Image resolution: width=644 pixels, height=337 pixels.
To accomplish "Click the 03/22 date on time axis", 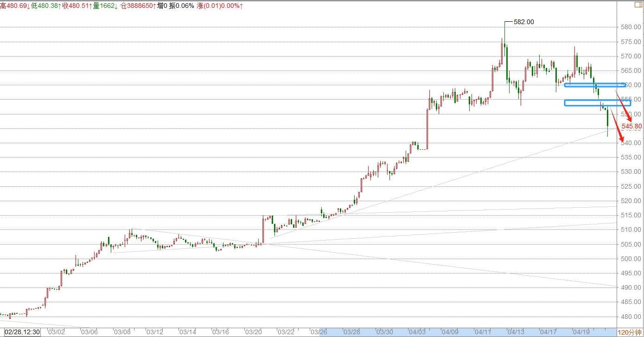I will pyautogui.click(x=286, y=332).
